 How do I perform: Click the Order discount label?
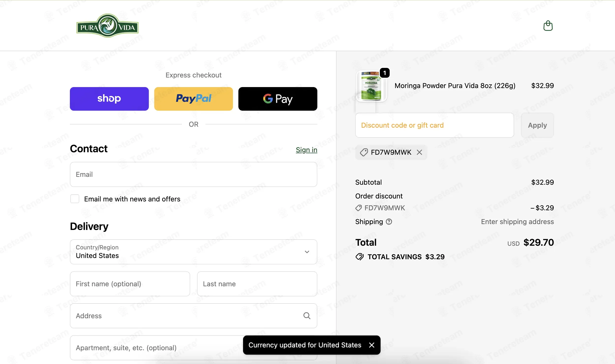click(379, 196)
